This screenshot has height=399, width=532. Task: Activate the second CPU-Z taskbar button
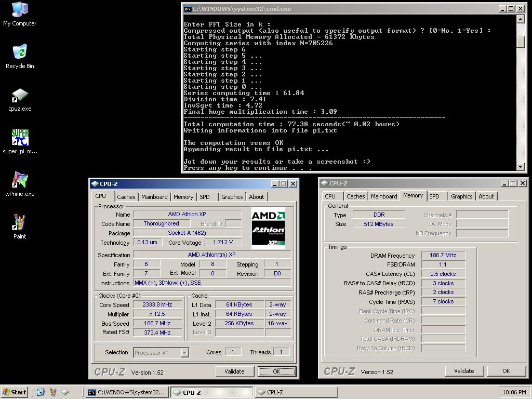[296, 392]
